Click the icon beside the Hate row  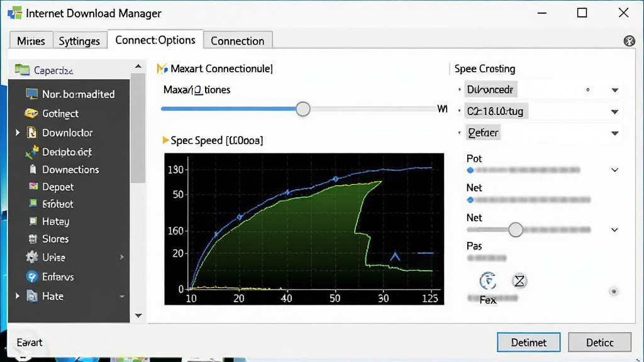click(32, 296)
